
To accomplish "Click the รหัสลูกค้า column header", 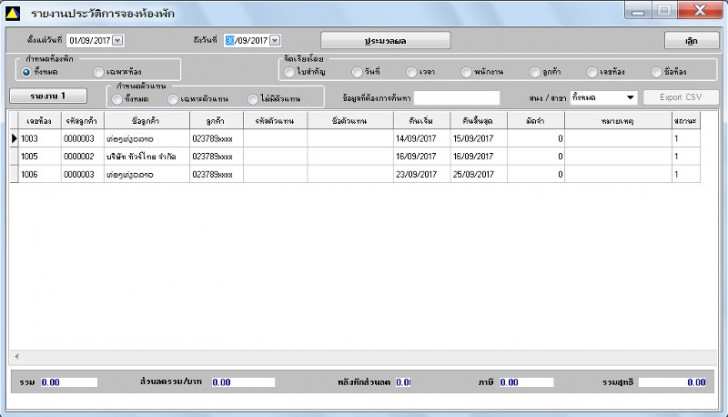I will 82,121.
